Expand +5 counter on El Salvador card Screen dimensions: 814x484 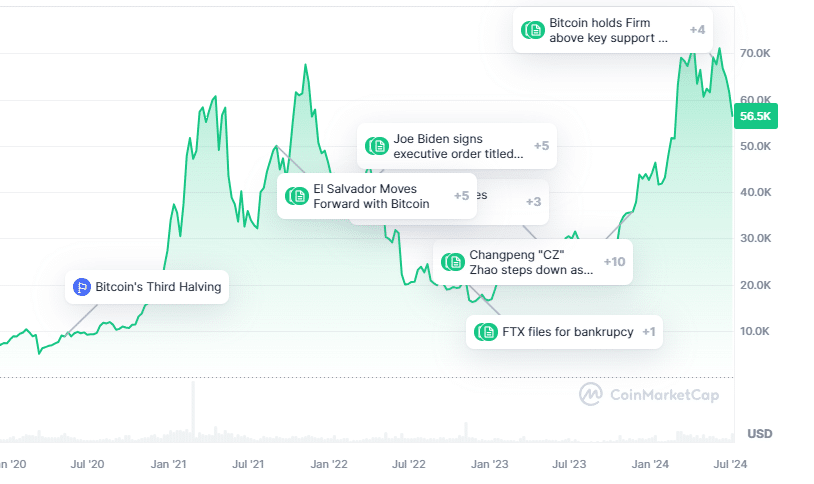coord(461,196)
